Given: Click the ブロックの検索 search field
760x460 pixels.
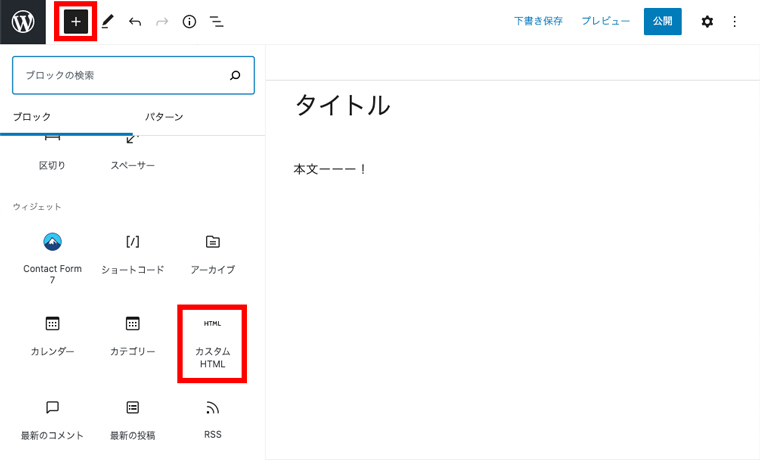Looking at the screenshot, I should 133,75.
